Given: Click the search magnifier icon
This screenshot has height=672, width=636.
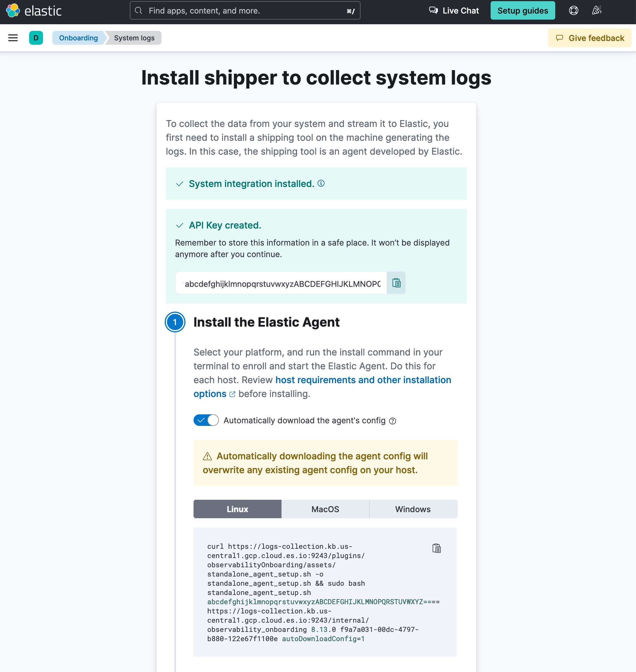Looking at the screenshot, I should [x=138, y=10].
